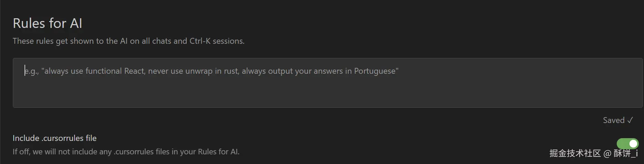
Task: Click the @ symbol in the watermark
Action: pos(607,153)
